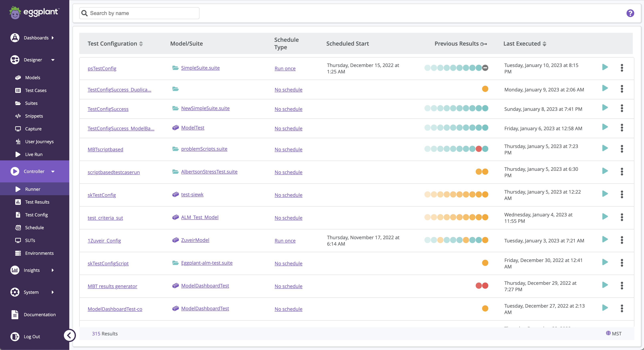Click the folder icon next to SimpleSuite.suite
Image resolution: width=644 pixels, height=350 pixels.
[x=175, y=68]
